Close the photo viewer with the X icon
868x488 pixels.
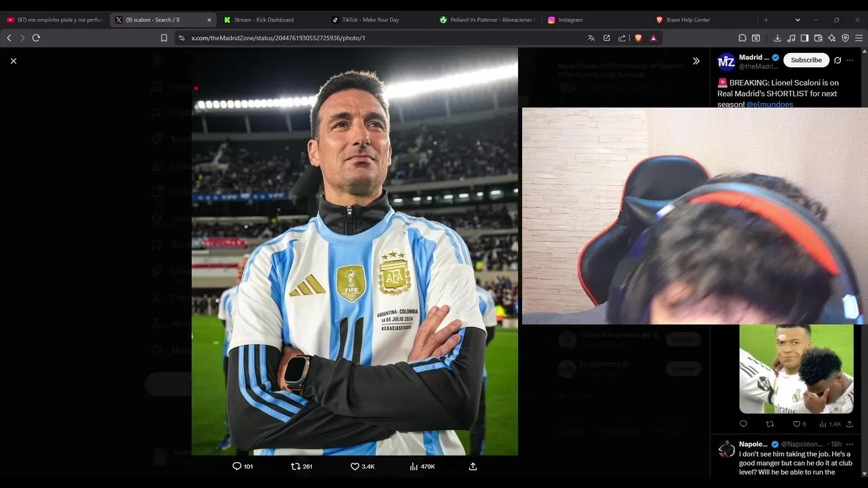click(x=14, y=61)
